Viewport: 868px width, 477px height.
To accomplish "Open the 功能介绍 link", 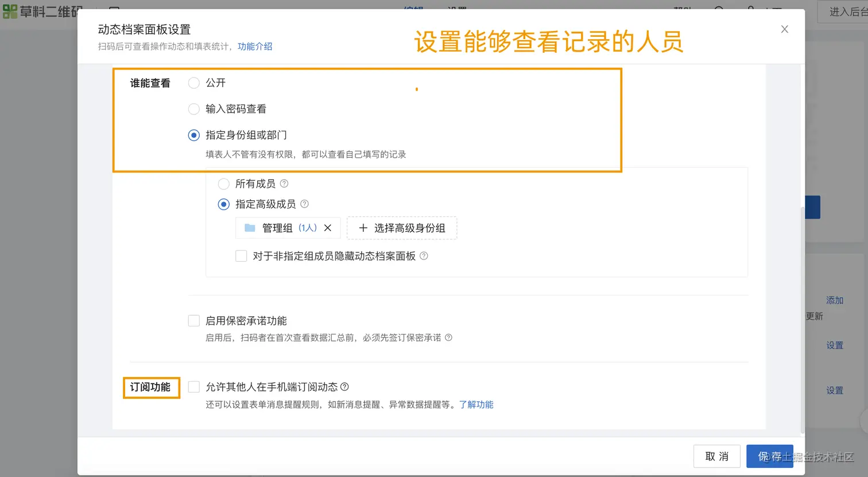I will [x=255, y=46].
